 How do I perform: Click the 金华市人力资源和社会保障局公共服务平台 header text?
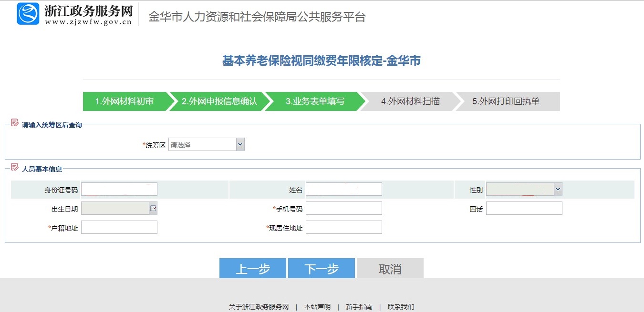point(257,17)
